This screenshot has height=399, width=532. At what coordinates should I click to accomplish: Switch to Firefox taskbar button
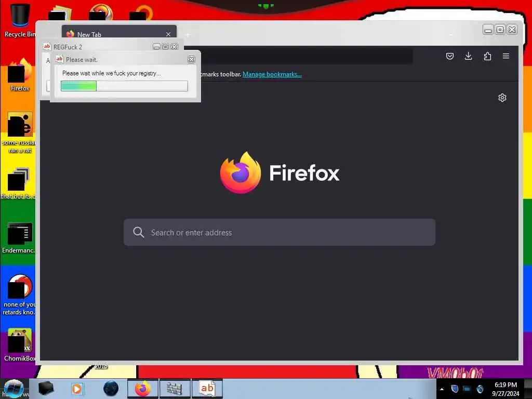pos(143,389)
